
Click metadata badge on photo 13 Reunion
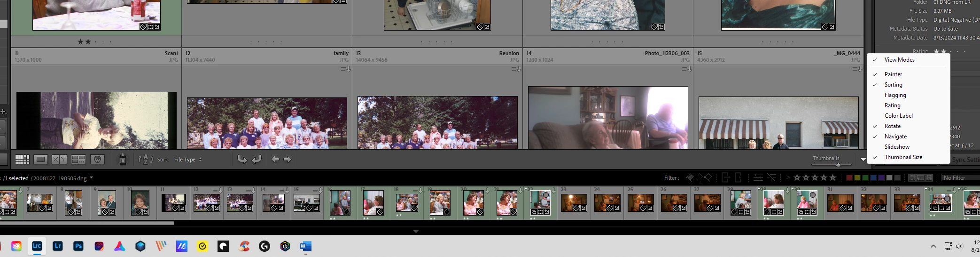tap(516, 69)
